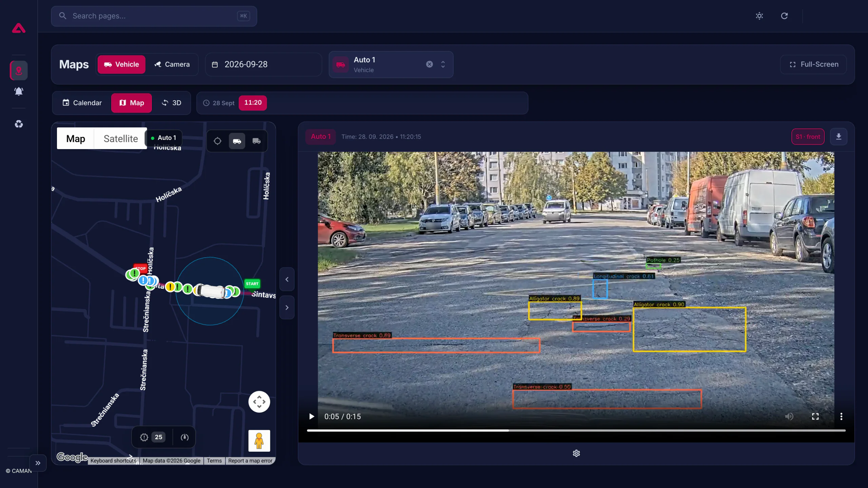The height and width of the screenshot is (488, 868).
Task: Focus the Search pages field
Action: [154, 16]
